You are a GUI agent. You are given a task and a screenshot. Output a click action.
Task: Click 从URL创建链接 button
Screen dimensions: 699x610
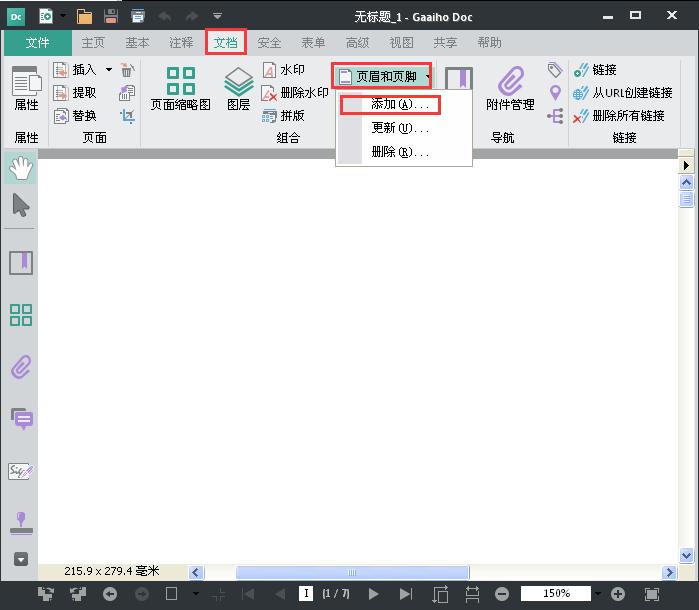pyautogui.click(x=622, y=93)
